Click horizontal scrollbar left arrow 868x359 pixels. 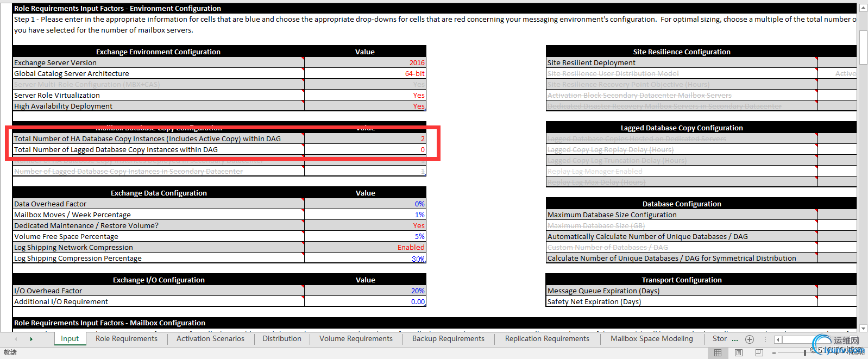[778, 339]
